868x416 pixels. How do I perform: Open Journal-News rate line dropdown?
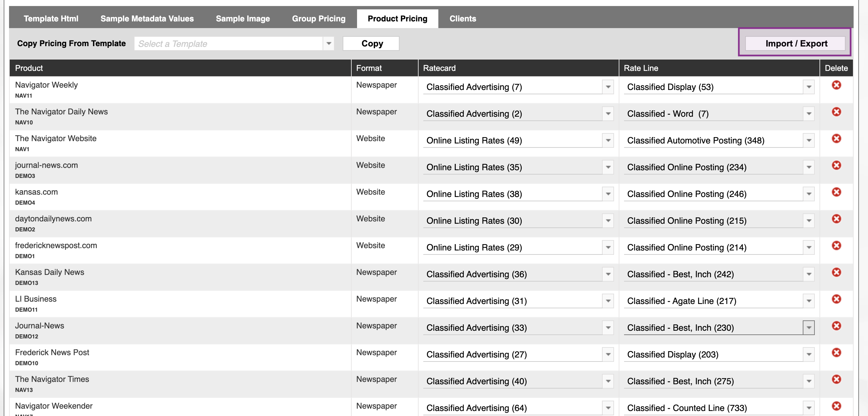coord(808,328)
